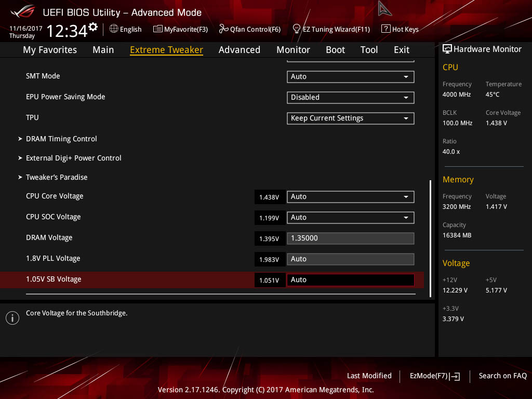Click the 1.983V PLL reading value

point(270,260)
